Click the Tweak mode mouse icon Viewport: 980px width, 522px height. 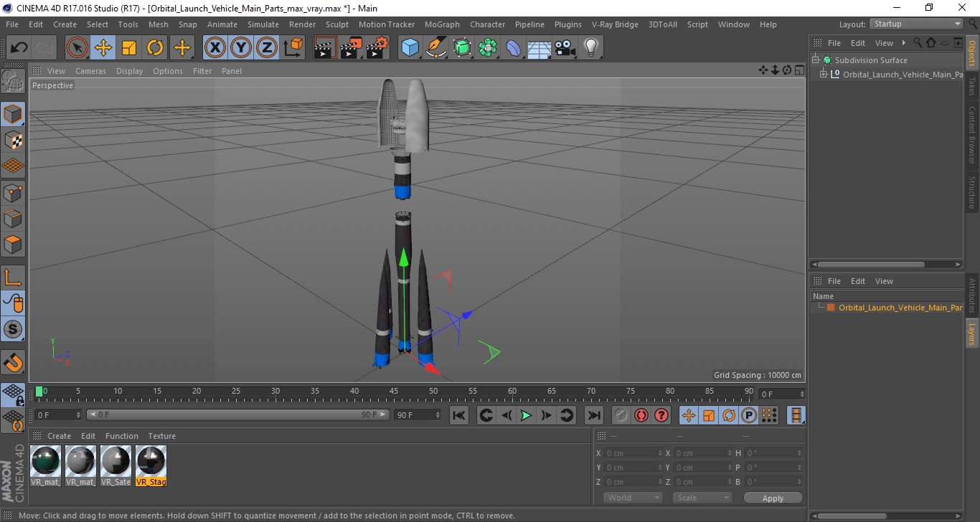(13, 303)
